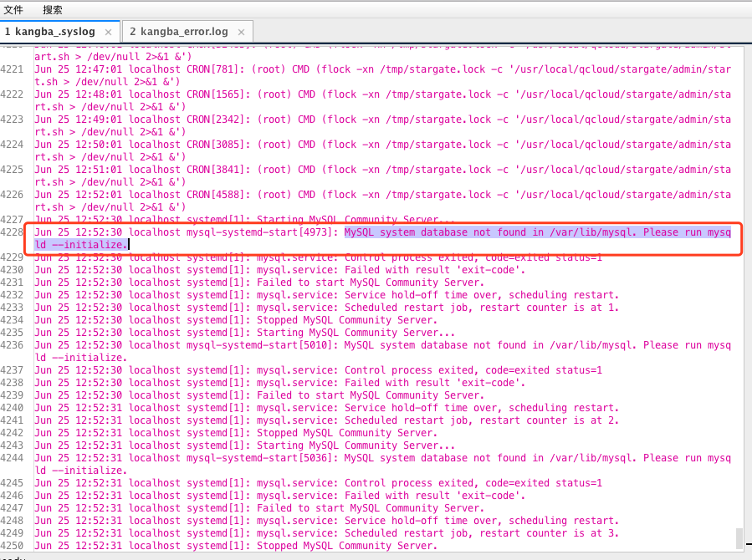
Task: Click line 4238 'Failed with result' text
Action: point(435,382)
